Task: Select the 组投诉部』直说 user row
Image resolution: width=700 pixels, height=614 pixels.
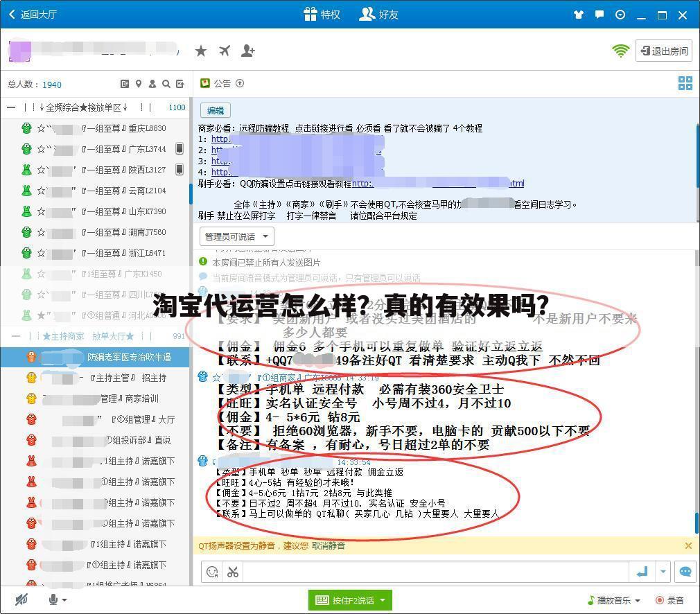Action: click(x=96, y=440)
